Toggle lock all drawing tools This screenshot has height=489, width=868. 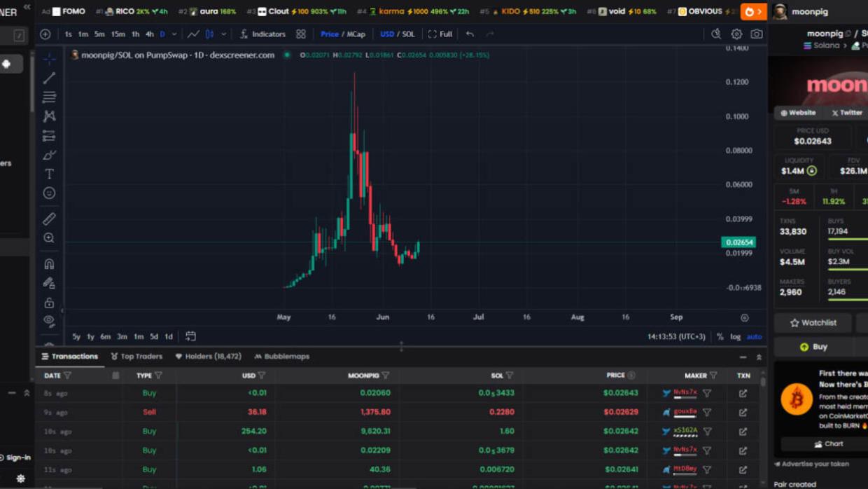pyautogui.click(x=49, y=303)
